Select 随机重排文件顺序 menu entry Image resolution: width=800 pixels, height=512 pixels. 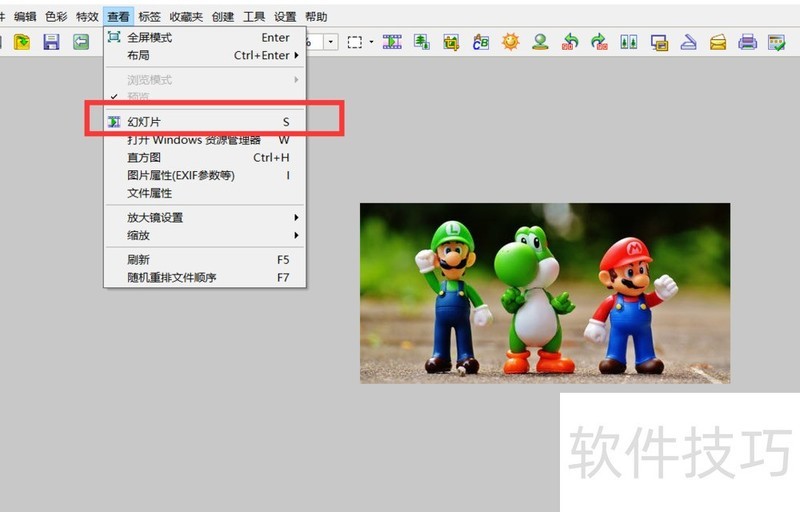205,277
